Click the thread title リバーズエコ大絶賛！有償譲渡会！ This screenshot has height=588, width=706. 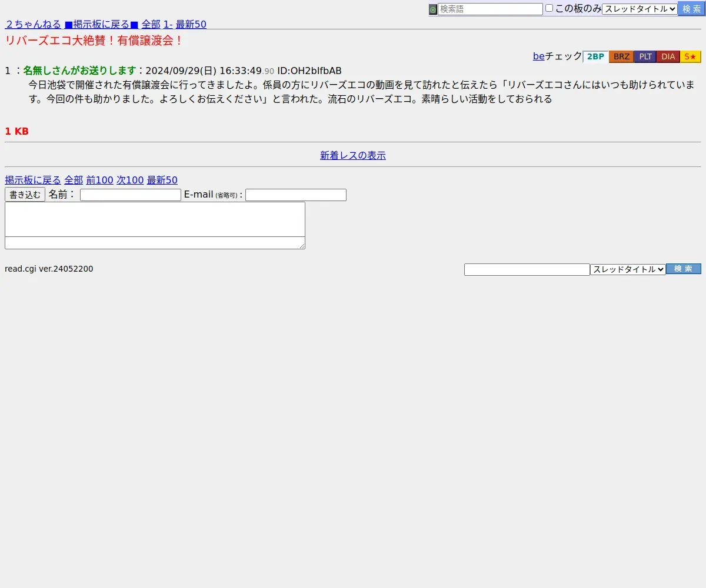point(95,41)
